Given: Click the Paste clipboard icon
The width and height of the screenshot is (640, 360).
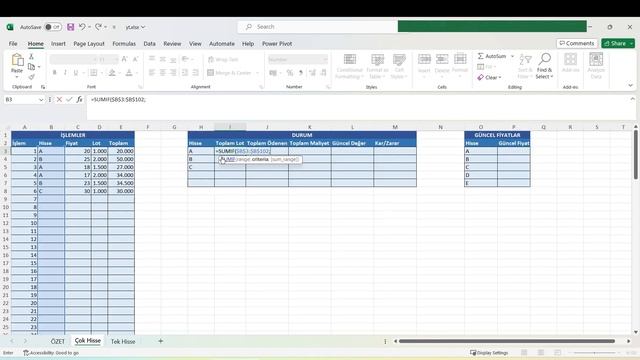Looking at the screenshot, I should tap(17, 60).
